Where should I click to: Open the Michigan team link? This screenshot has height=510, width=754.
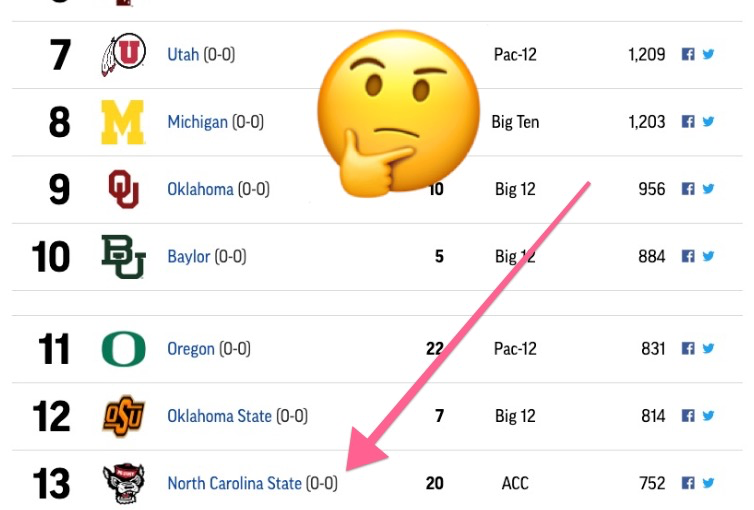click(197, 122)
